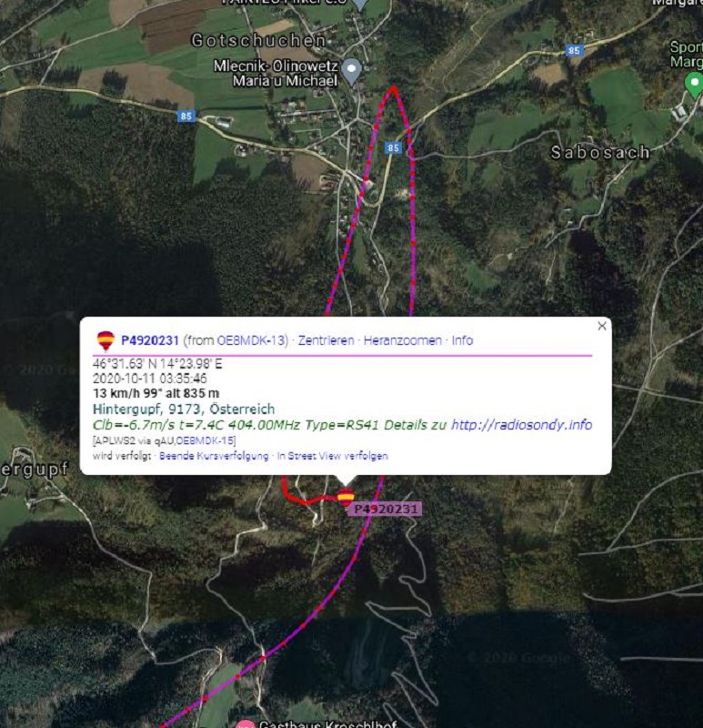Click the P4920231 label tag on map

[385, 510]
